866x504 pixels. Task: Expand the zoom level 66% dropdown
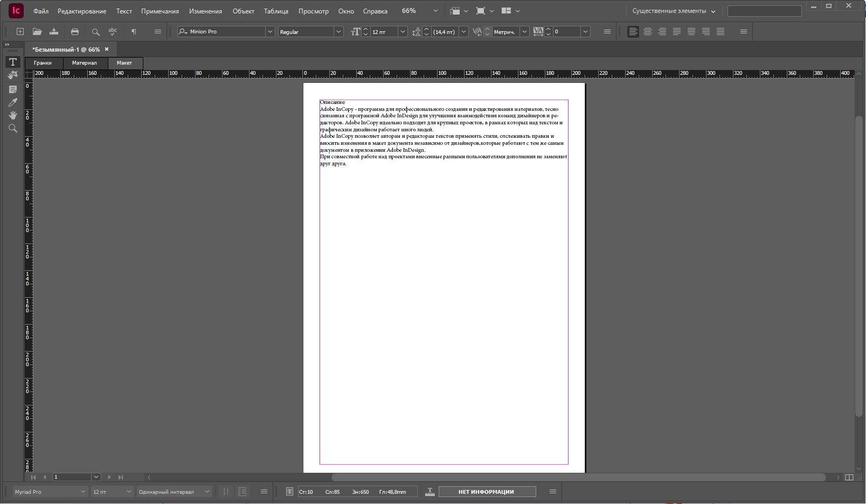point(435,11)
